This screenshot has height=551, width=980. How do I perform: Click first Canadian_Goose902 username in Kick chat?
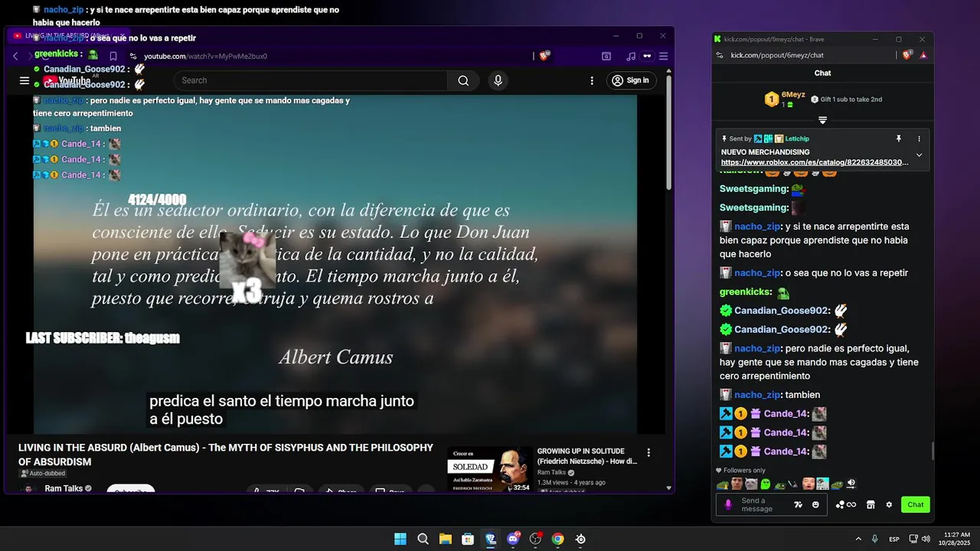tap(781, 311)
